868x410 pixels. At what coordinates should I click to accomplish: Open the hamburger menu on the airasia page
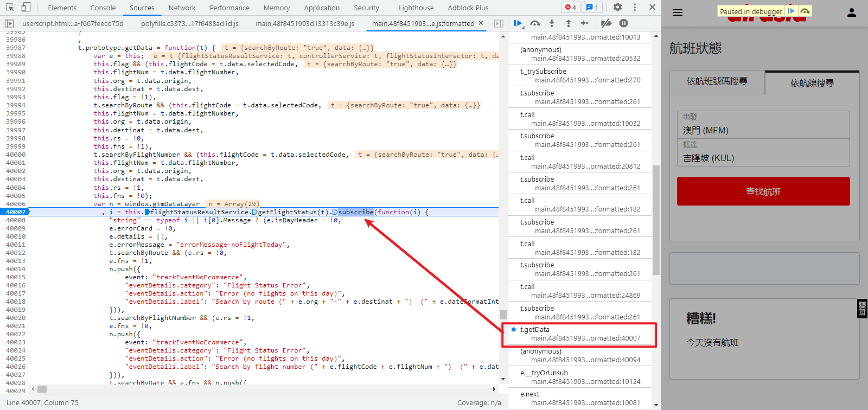pos(678,12)
